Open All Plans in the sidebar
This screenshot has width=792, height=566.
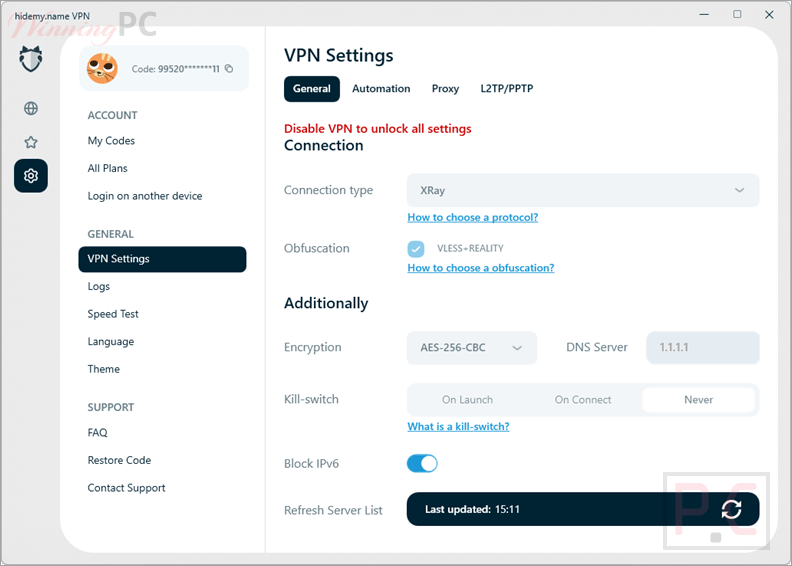click(108, 168)
